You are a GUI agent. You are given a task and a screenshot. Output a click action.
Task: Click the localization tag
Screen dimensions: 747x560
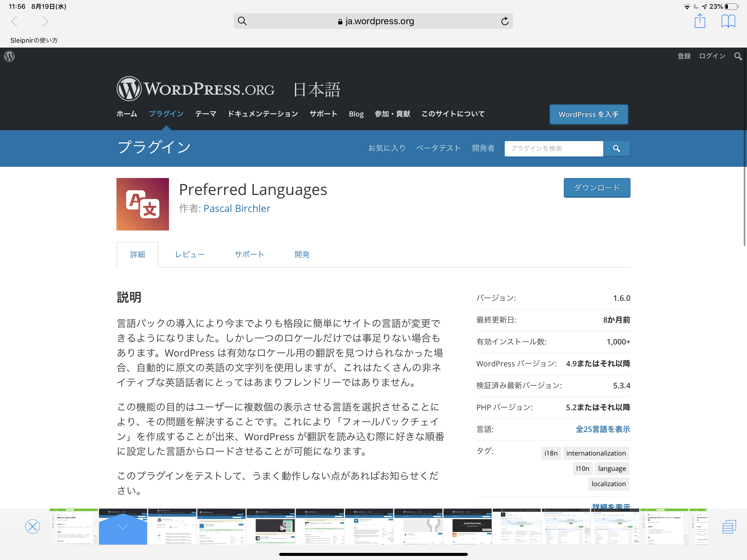click(609, 484)
